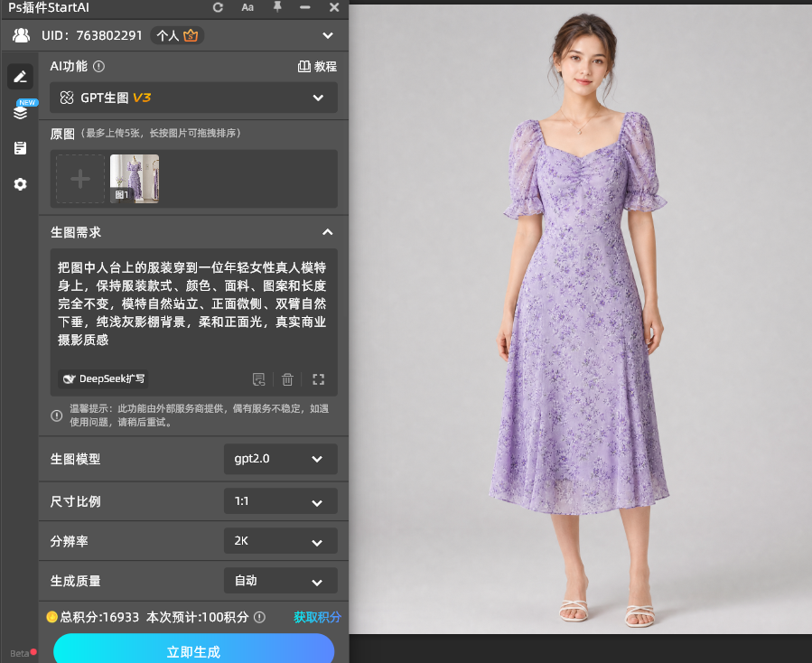Select the uploaded 图1 thumbnail
812x663 pixels.
point(135,179)
